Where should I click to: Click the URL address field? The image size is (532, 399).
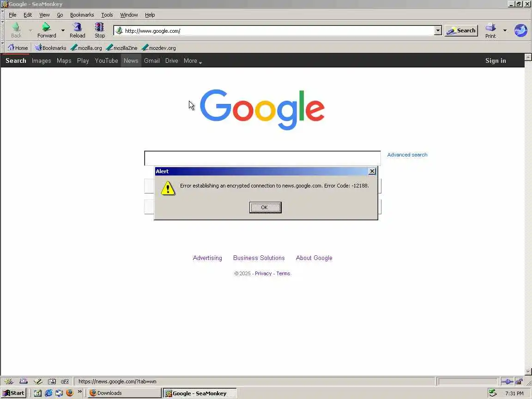point(278,30)
